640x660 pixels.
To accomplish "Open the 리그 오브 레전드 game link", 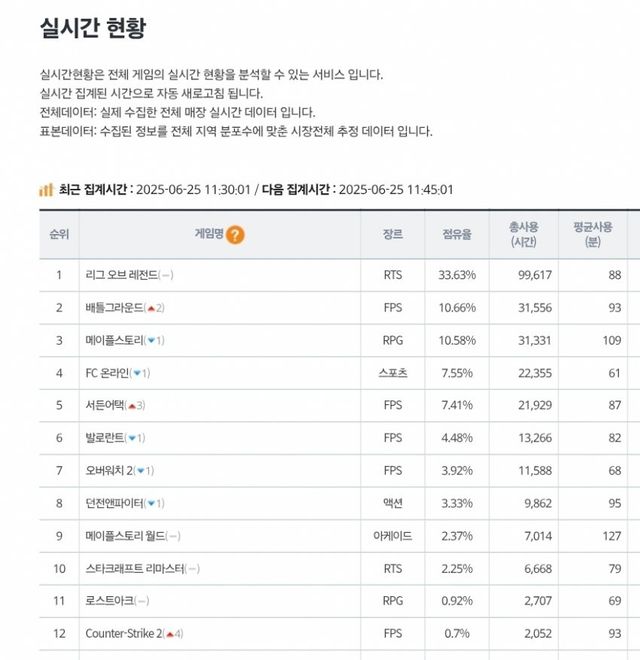I will (x=121, y=275).
